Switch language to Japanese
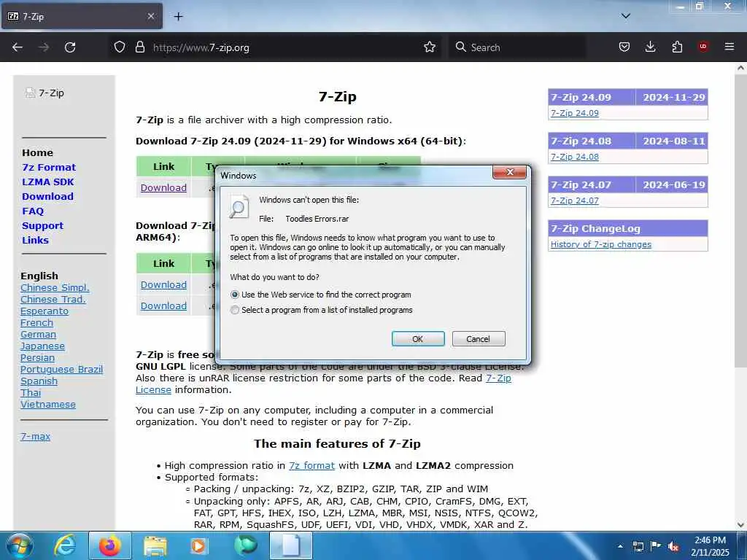Screen dimensions: 747x560 pos(42,346)
